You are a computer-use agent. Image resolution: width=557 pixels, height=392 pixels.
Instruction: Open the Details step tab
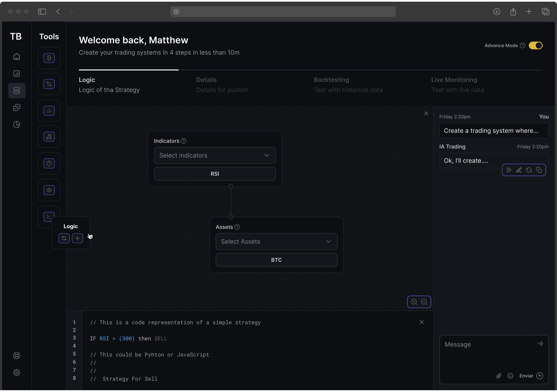coord(206,80)
